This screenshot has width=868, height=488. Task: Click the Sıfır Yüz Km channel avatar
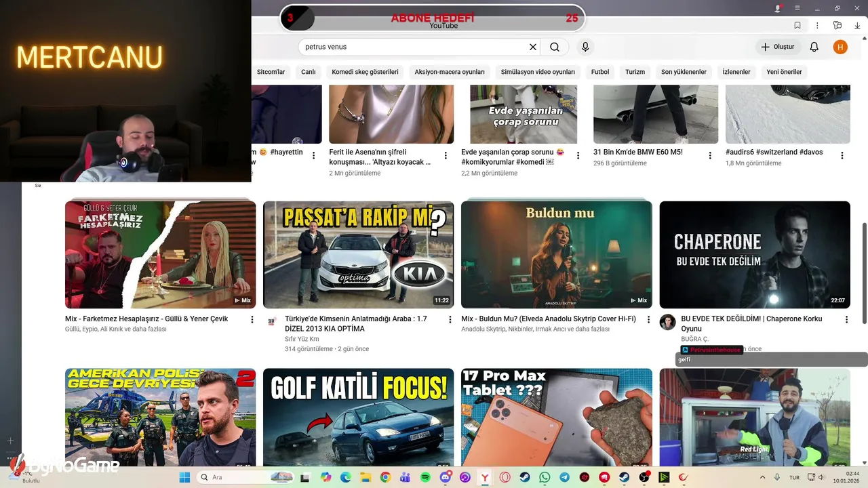[x=272, y=322]
